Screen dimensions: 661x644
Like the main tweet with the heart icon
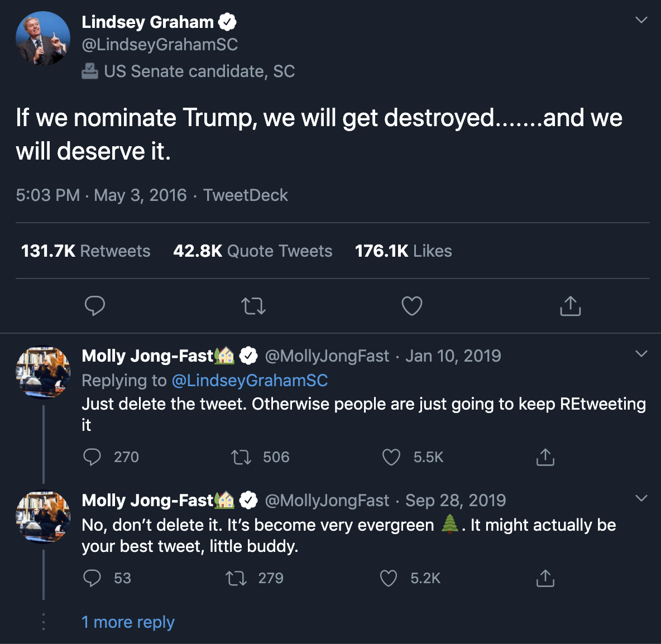click(x=412, y=306)
